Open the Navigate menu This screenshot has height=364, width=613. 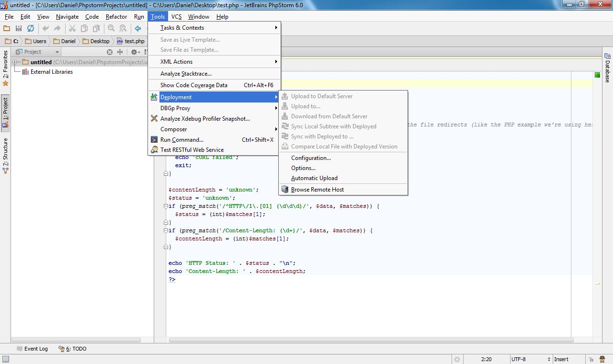67,16
